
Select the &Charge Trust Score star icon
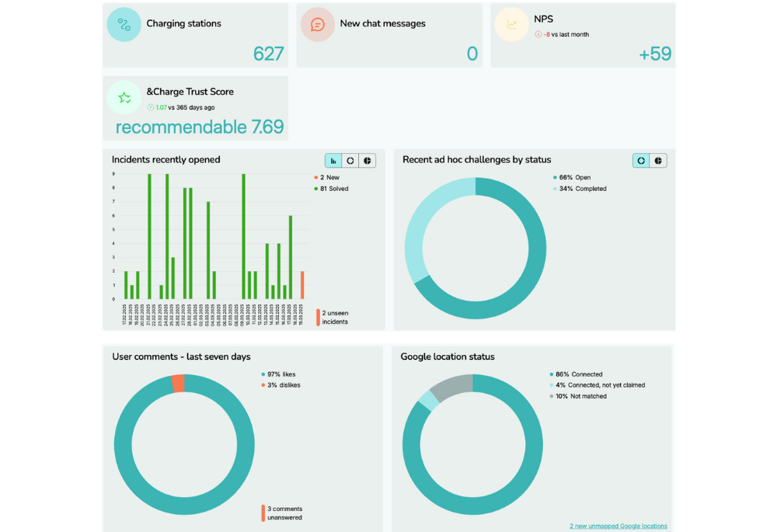pos(124,98)
